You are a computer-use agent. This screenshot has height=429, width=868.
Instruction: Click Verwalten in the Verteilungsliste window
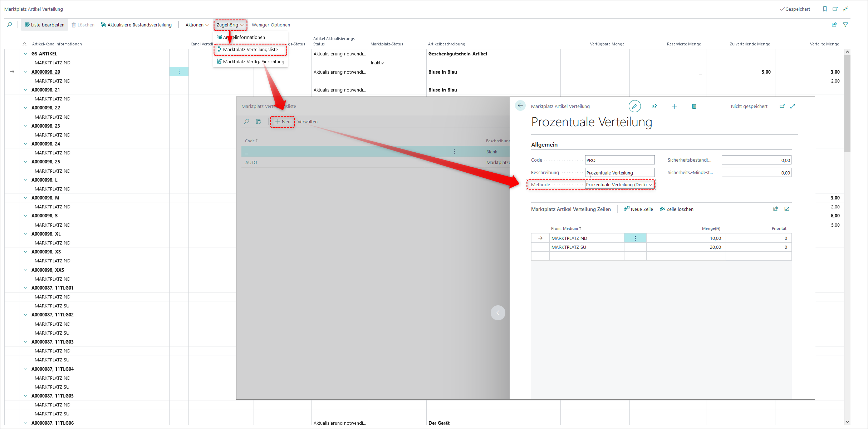[x=308, y=122]
